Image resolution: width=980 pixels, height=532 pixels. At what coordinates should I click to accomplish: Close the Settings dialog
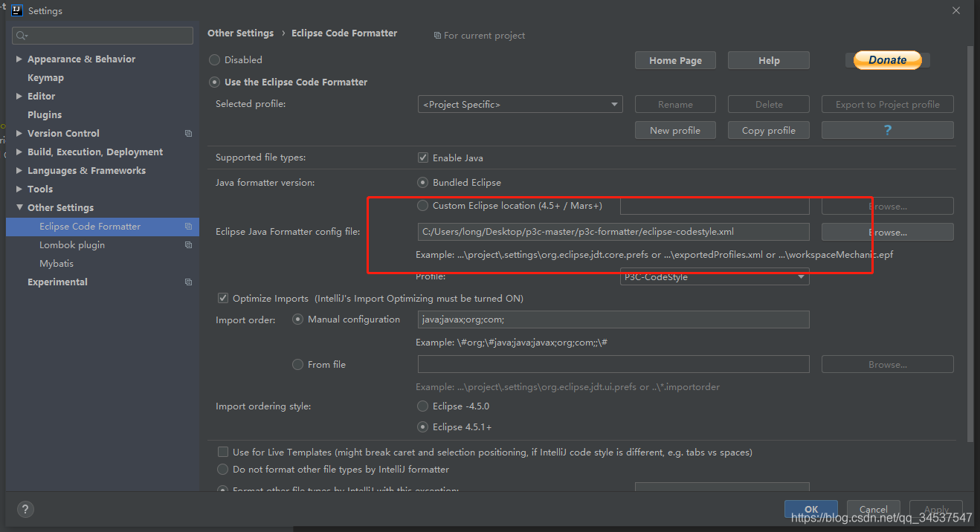(x=955, y=10)
